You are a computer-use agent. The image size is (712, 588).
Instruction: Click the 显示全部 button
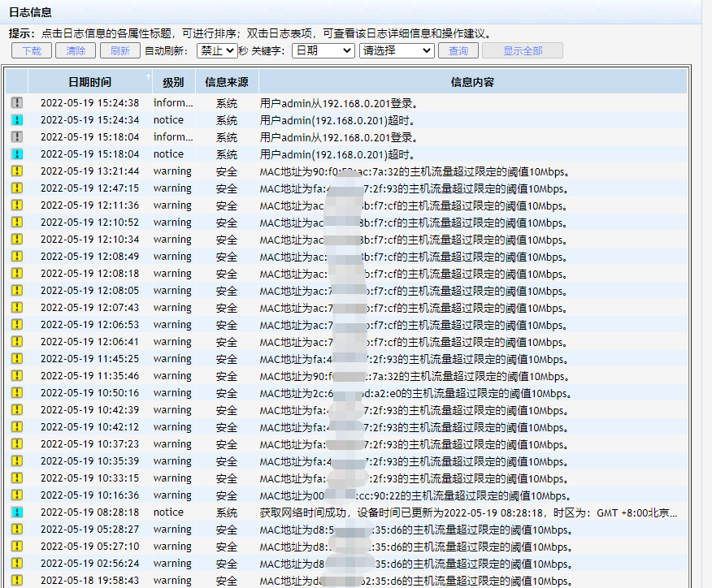click(x=523, y=51)
